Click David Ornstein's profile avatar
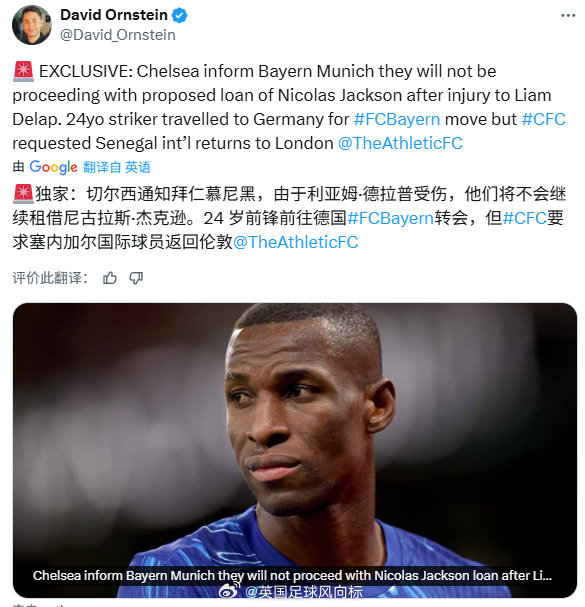 [x=32, y=25]
